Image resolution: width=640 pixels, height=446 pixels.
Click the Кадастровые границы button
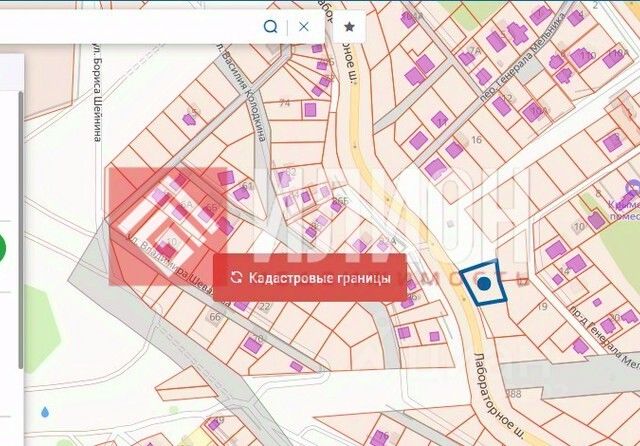[x=310, y=278]
